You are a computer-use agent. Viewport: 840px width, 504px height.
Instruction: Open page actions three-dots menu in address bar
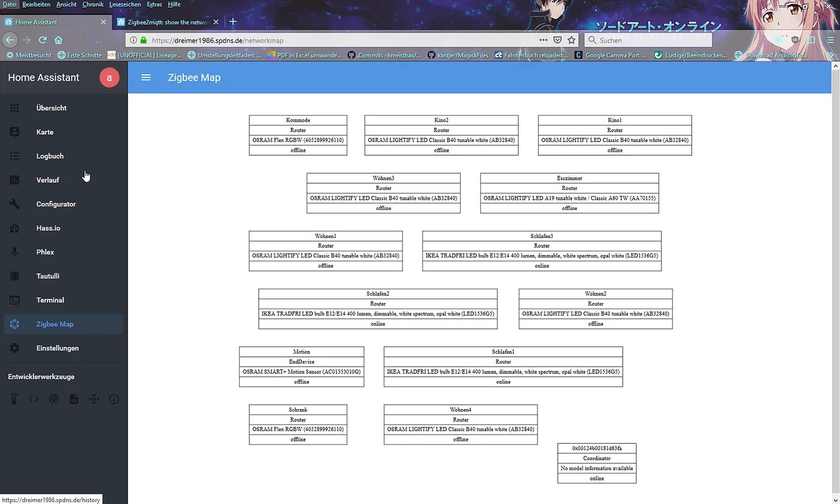(x=544, y=40)
